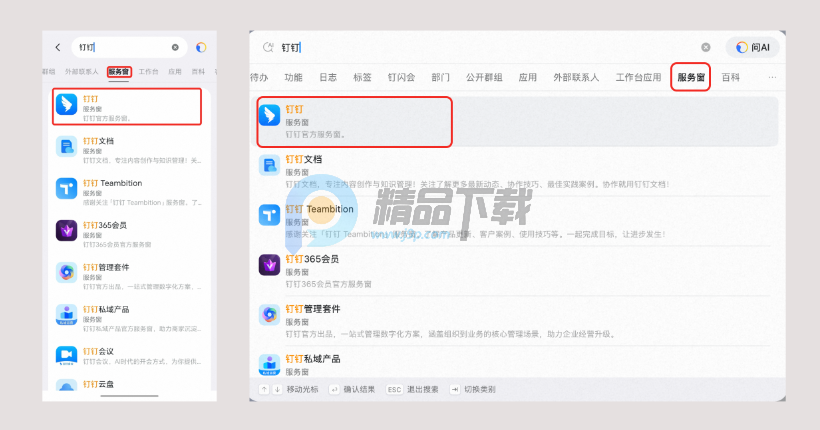
Task: Switch to 外部联系人 tab in mobile panel
Action: pos(82,72)
